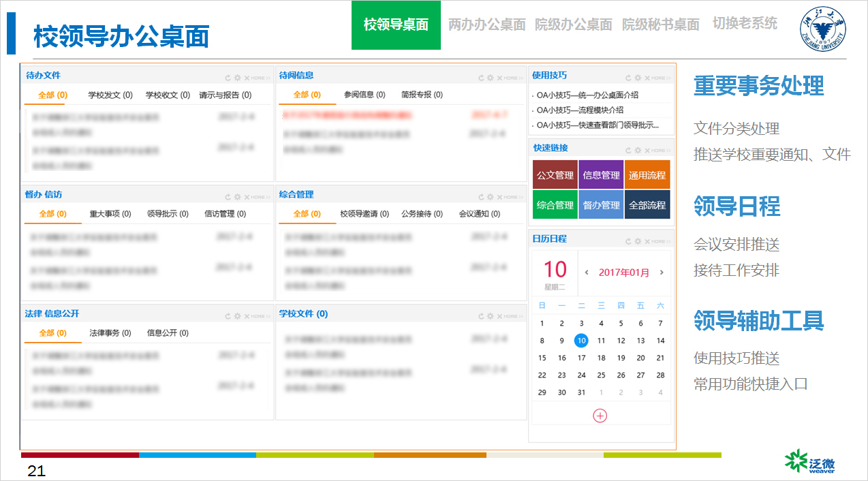Click refresh icon in 综合管理 panel

(x=481, y=198)
